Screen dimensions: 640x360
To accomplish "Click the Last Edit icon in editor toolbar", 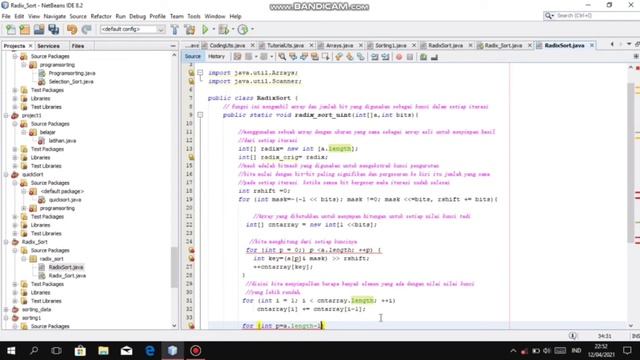I will tap(238, 57).
